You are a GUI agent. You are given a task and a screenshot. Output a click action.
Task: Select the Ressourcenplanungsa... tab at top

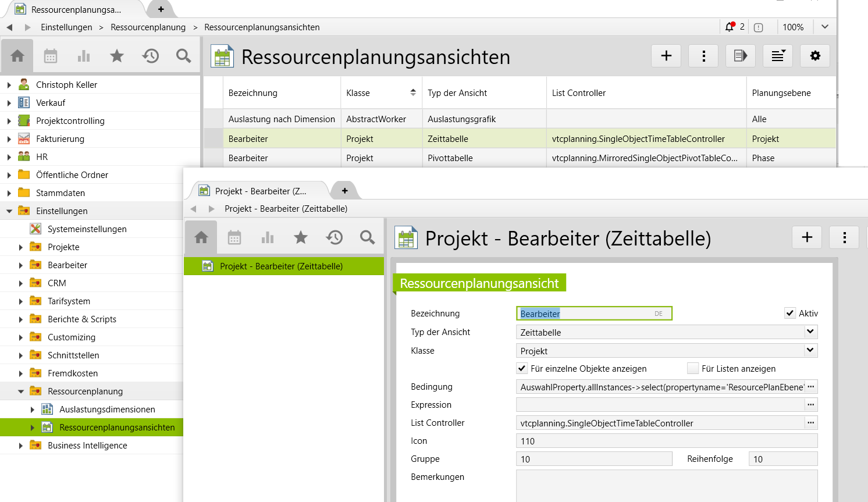[76, 9]
